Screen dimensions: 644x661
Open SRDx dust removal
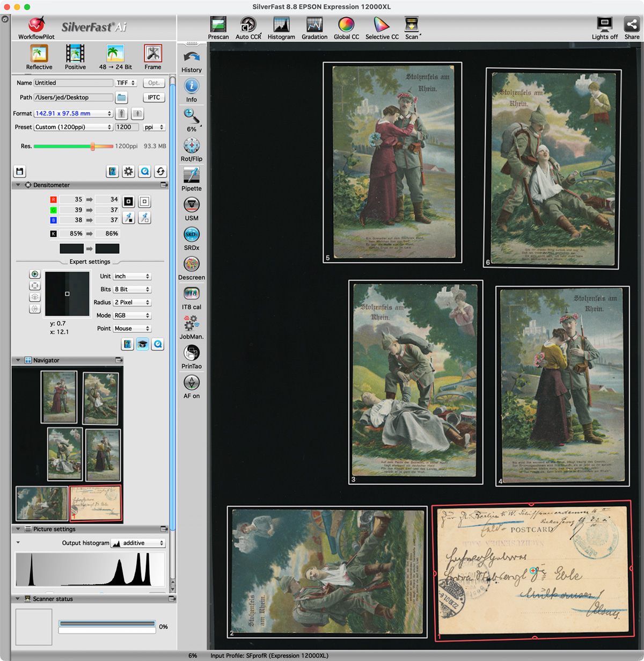[x=192, y=238]
